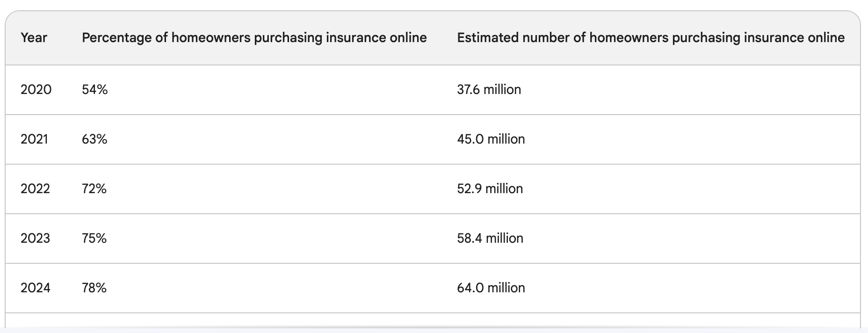Viewport: 868px width, 333px height.
Task: Click the 52.9 million cell
Action: pos(490,189)
